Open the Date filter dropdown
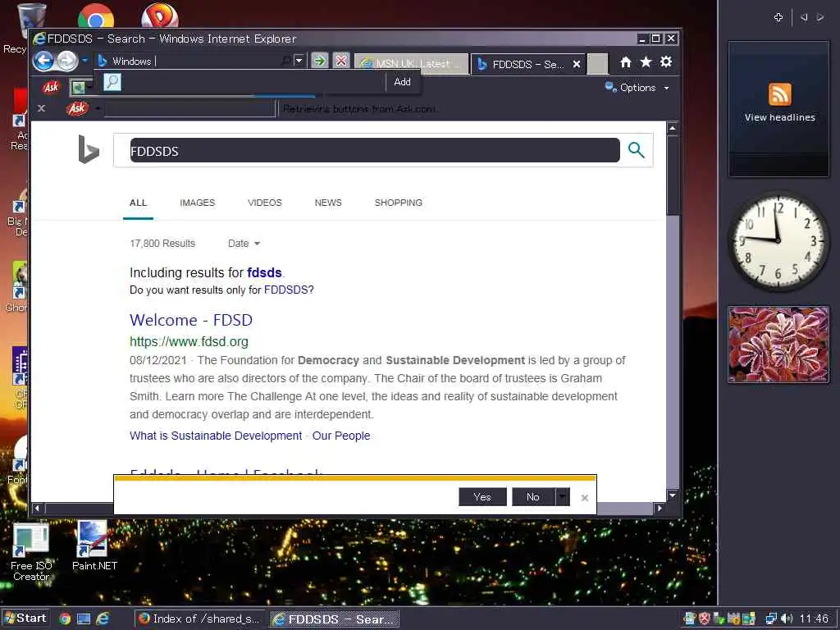 [x=244, y=244]
